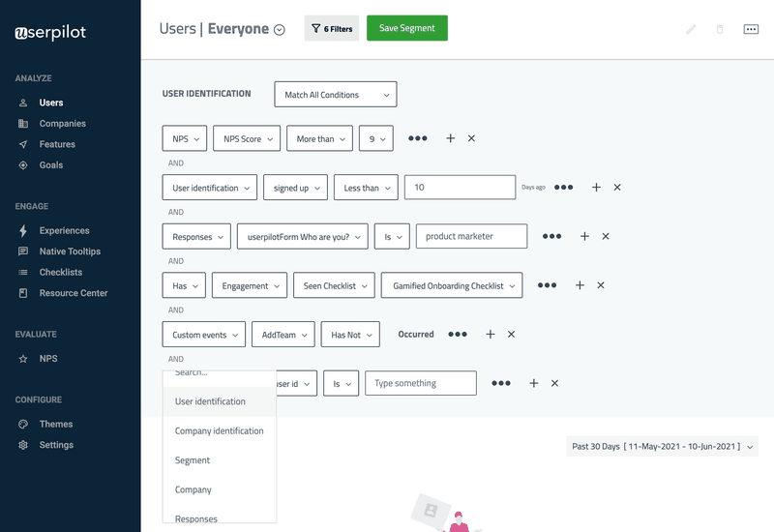Go to Companies in the sidebar

pyautogui.click(x=63, y=124)
